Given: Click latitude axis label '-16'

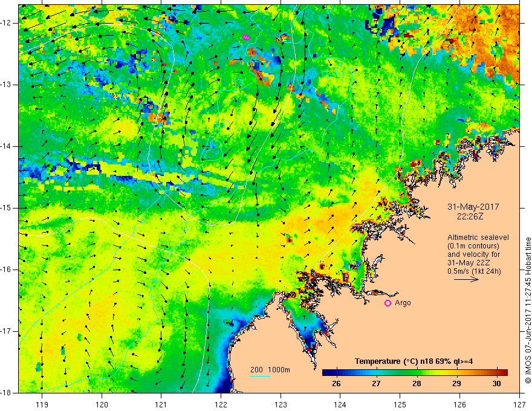Looking at the screenshot, I should [7, 270].
